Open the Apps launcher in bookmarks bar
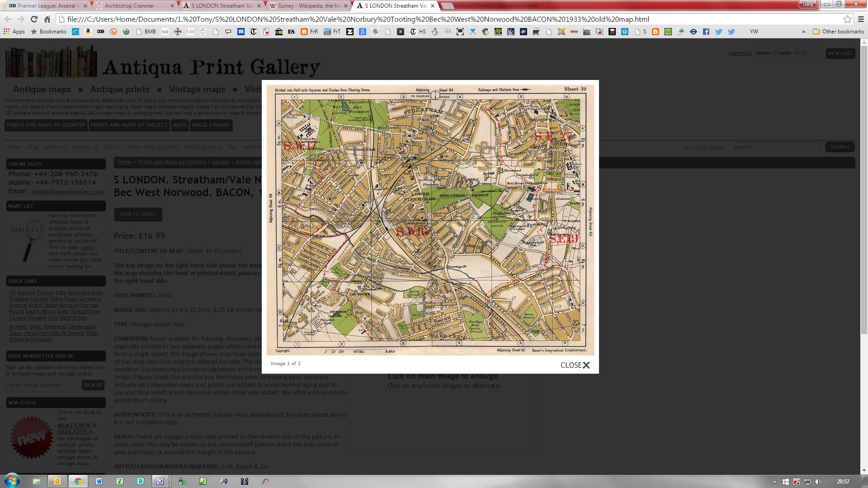 (14, 32)
